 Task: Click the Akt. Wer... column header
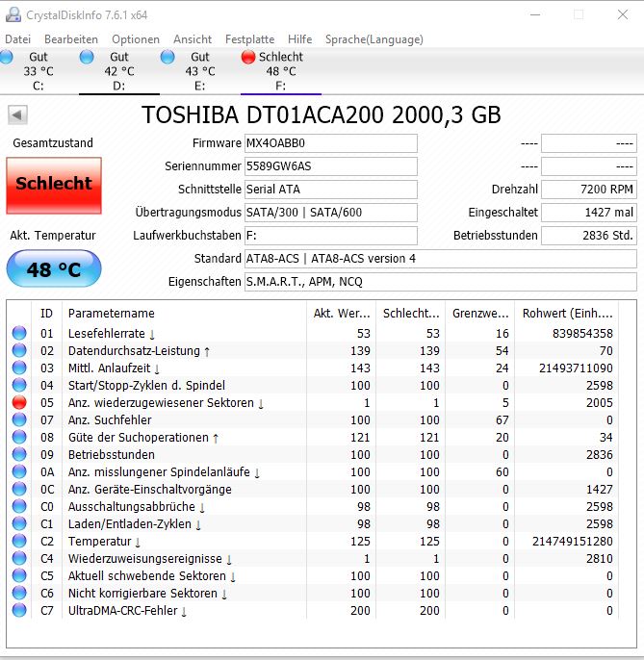(x=342, y=314)
